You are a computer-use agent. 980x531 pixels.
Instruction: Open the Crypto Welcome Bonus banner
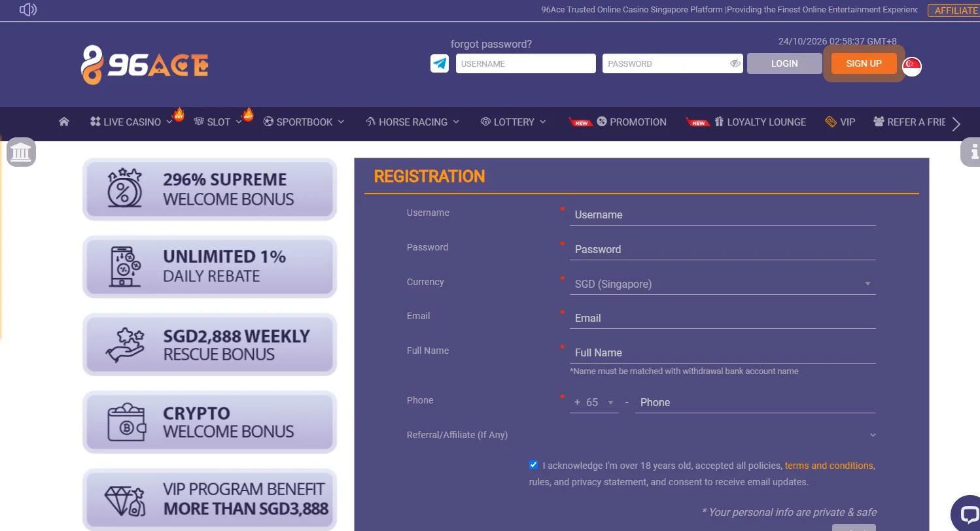coord(209,422)
